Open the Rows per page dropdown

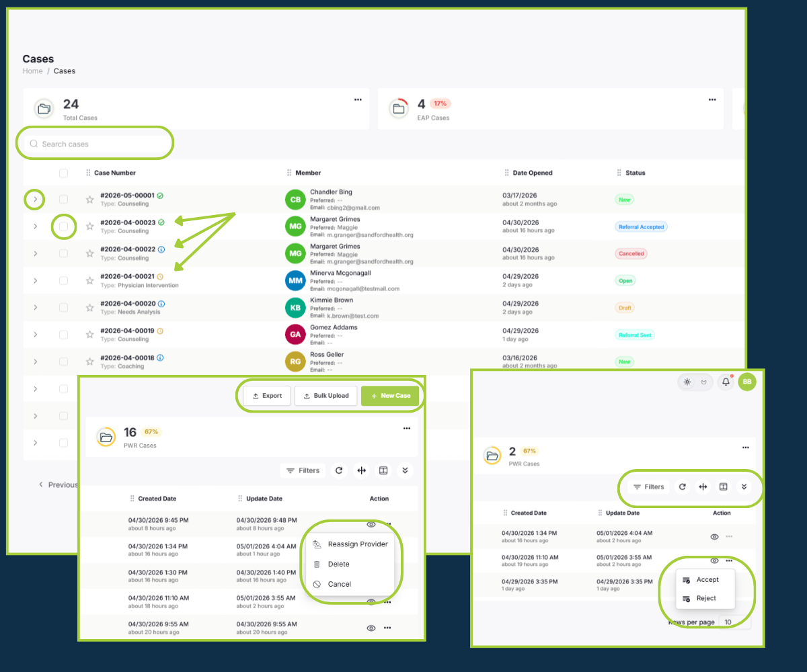734,622
